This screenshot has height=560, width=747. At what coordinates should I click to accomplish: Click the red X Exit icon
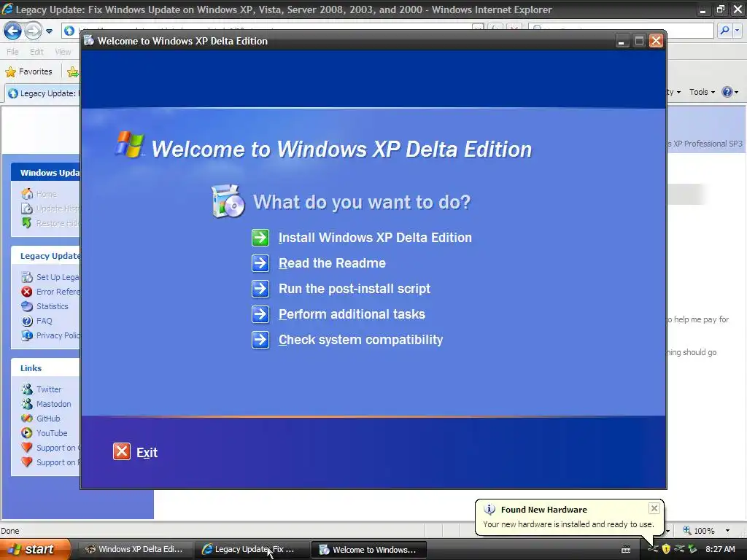122,451
